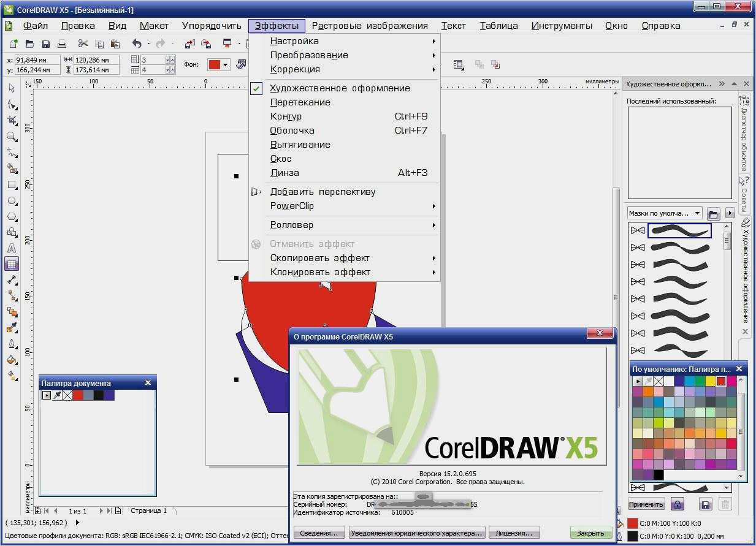Open the document palette flyout arrow

coord(47,396)
